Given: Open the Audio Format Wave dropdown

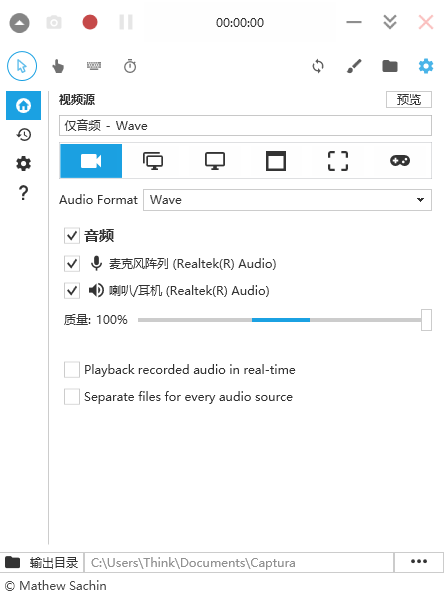Looking at the screenshot, I should 287,200.
